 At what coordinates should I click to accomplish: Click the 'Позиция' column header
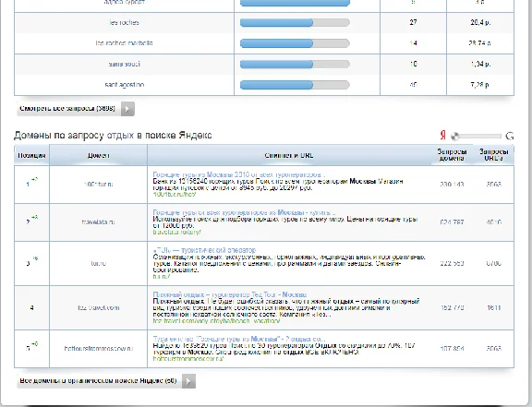click(x=31, y=155)
